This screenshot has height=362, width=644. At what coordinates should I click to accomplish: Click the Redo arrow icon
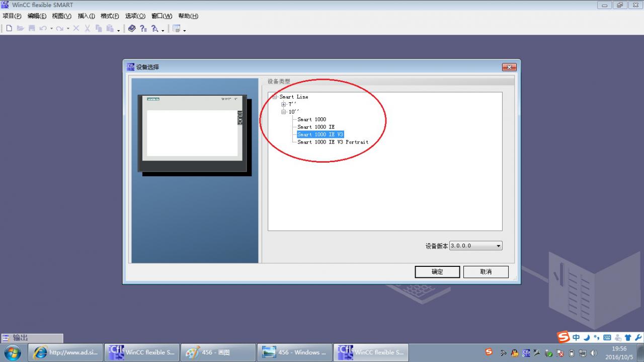(60, 28)
